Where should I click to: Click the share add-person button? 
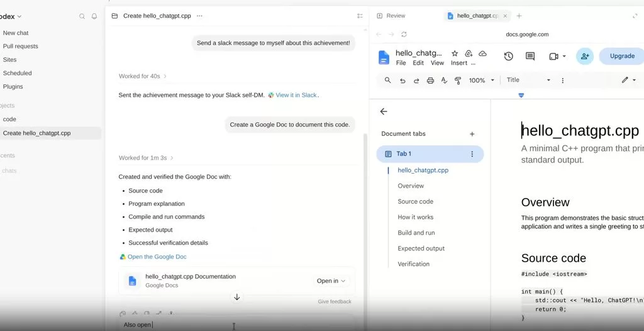point(585,57)
